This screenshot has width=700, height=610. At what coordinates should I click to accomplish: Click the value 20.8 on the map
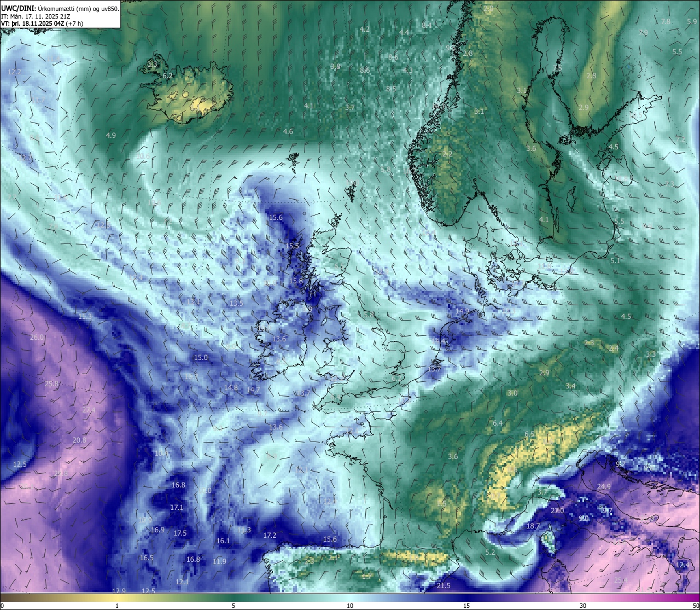[79, 440]
